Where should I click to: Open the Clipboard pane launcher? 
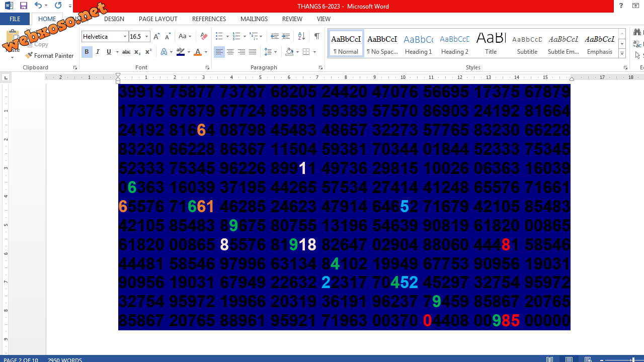point(75,67)
